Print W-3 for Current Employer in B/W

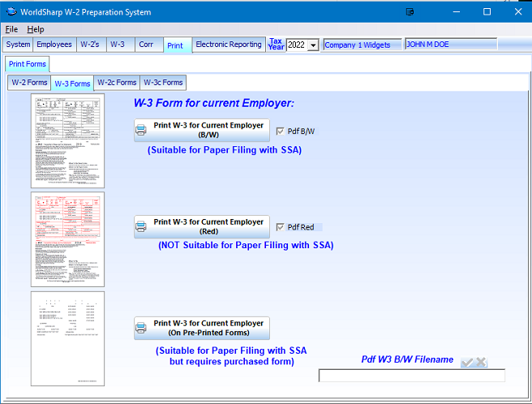(x=201, y=130)
